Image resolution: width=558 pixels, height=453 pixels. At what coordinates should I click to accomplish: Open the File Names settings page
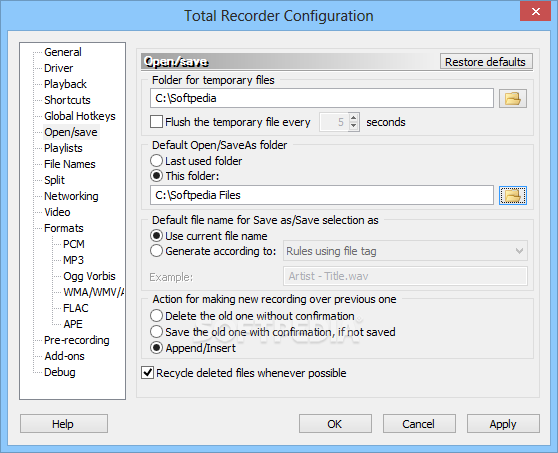70,164
